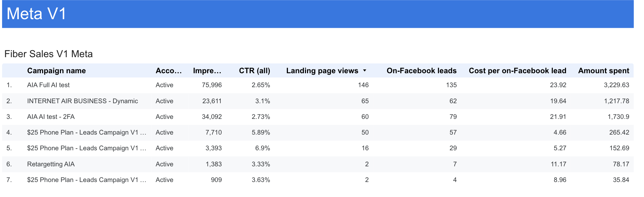This screenshot has height=197, width=644.
Task: Click CTR value 6.9%
Action: pyautogui.click(x=262, y=148)
